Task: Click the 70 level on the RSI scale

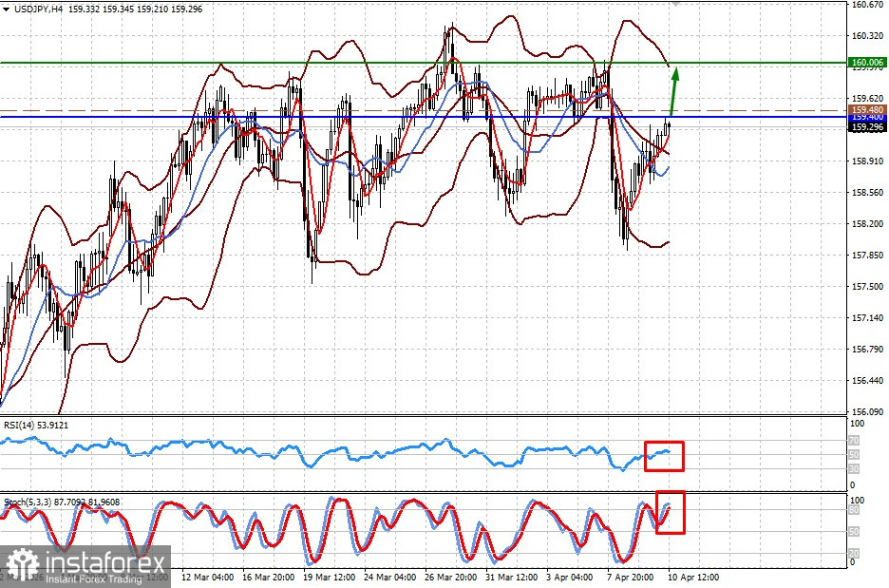Action: [x=855, y=441]
